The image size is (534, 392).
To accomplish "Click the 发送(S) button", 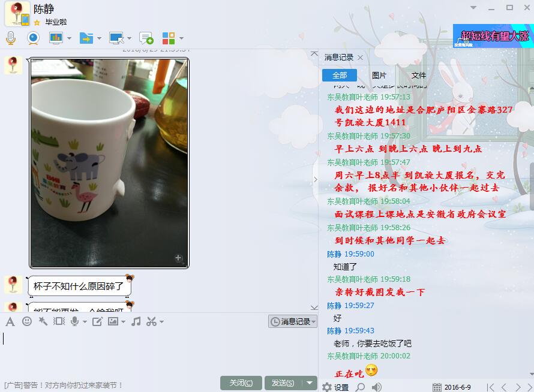I will point(283,383).
